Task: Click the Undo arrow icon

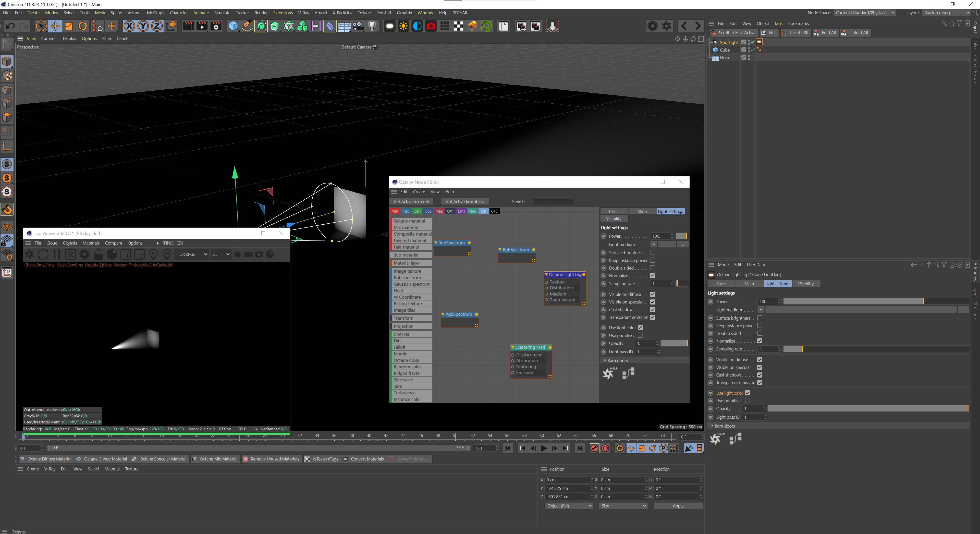Action: [10, 26]
